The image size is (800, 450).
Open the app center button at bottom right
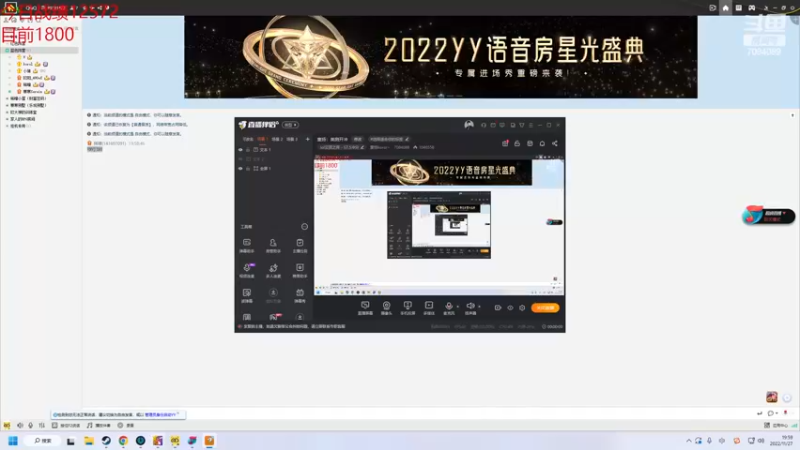776,425
